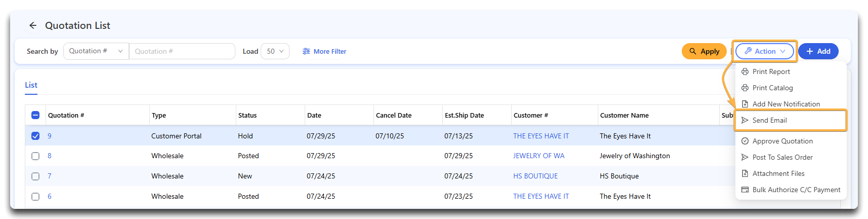Uncheck the checkbox for quotation 9

[35, 136]
